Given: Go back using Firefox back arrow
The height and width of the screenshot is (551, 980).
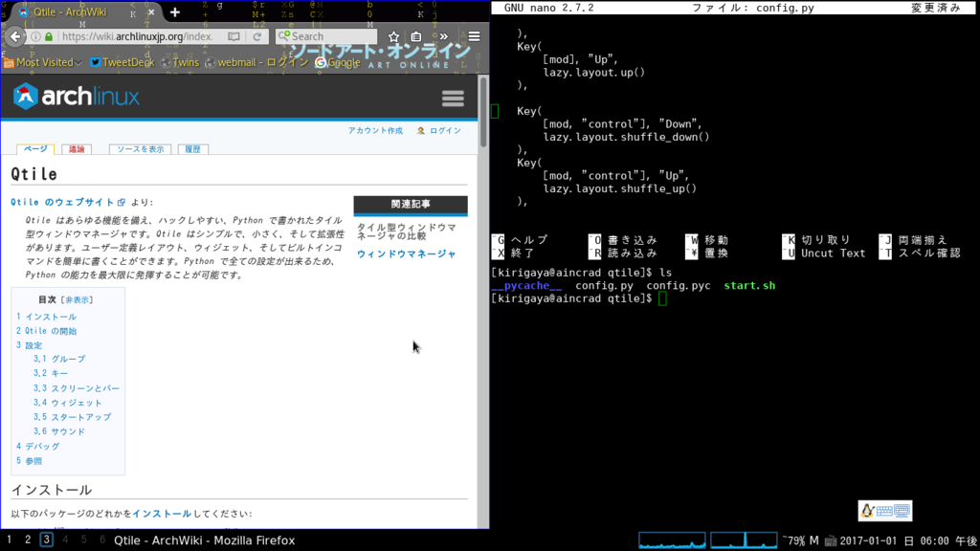Looking at the screenshot, I should 15,36.
